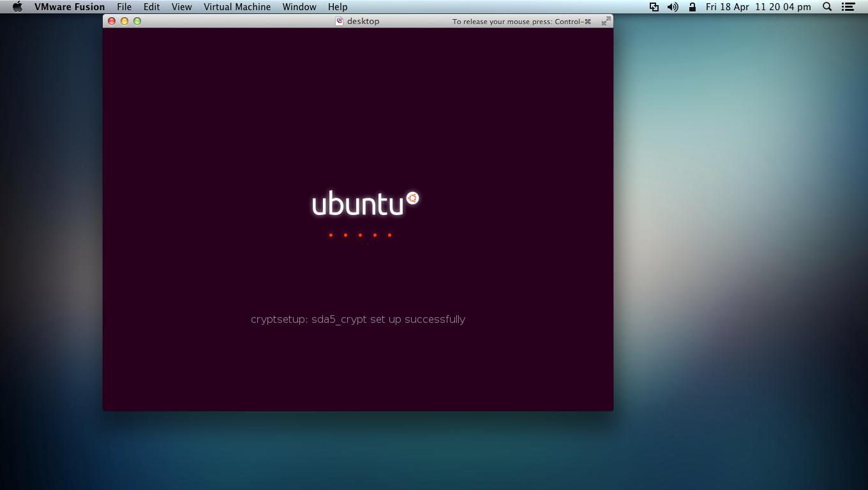
Task: Click the desktop VM title bar document icon
Action: coord(340,21)
